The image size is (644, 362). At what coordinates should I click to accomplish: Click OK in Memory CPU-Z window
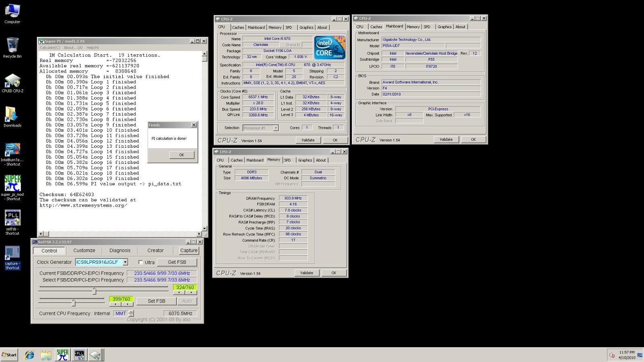coord(334,273)
